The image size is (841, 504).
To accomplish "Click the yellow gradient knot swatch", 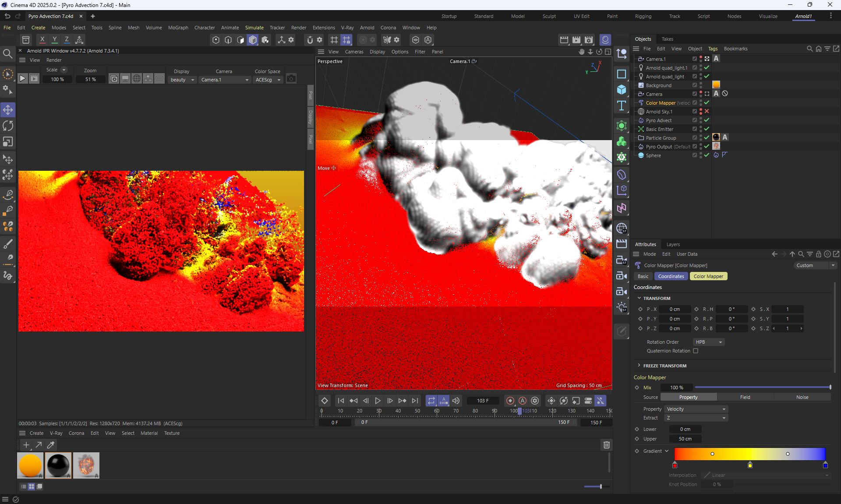I will click(750, 465).
